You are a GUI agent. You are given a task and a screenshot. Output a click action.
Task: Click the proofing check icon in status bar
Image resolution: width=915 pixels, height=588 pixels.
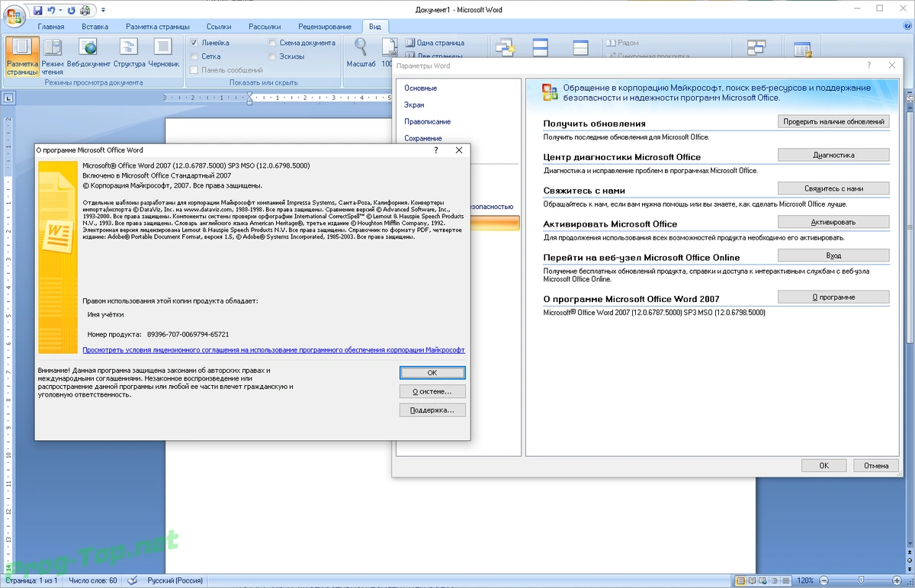pyautogui.click(x=132, y=581)
